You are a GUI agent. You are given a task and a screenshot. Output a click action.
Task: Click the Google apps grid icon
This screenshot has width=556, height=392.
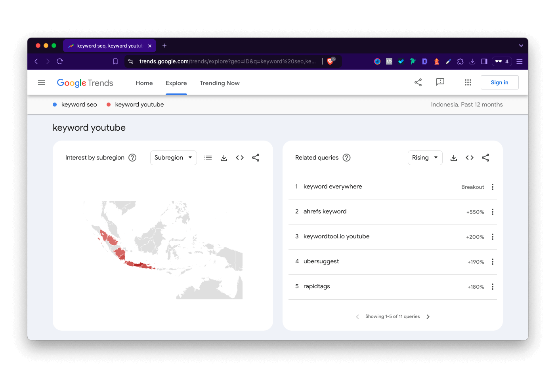click(x=468, y=82)
